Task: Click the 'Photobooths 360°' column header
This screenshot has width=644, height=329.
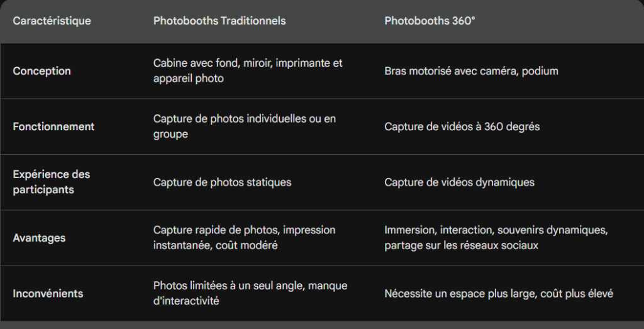Action: [430, 21]
